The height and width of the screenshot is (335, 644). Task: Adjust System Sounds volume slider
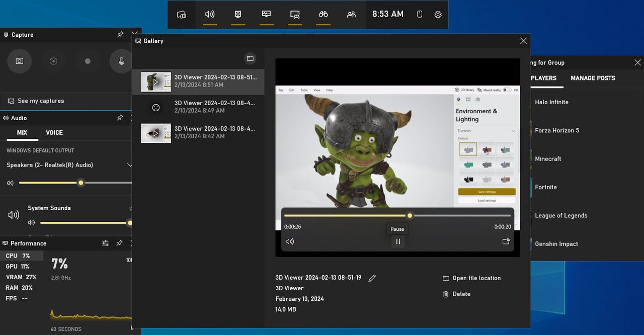click(x=86, y=222)
